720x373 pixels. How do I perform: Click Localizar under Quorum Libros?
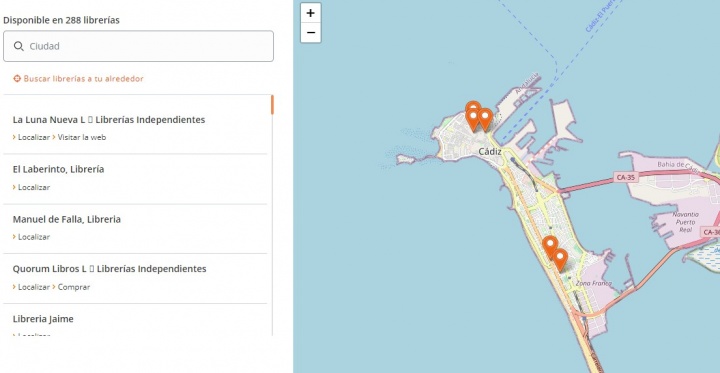(x=34, y=287)
